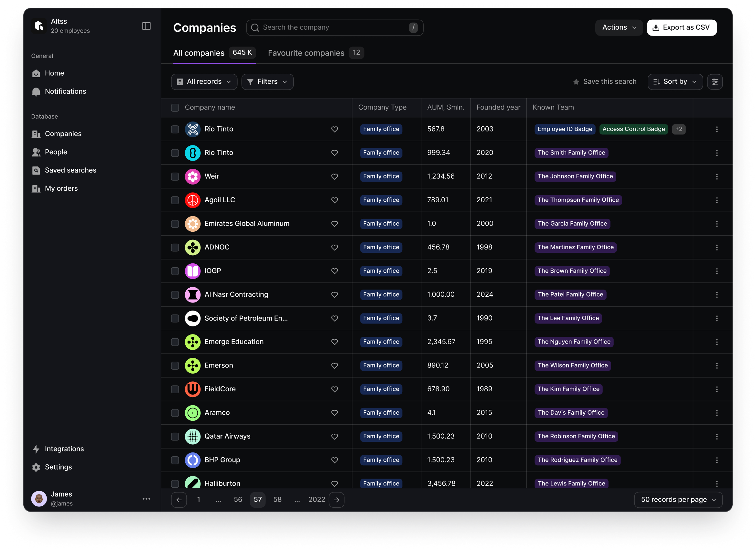Viewport: 756px width, 551px height.
Task: Open the Actions dropdown
Action: click(x=619, y=27)
